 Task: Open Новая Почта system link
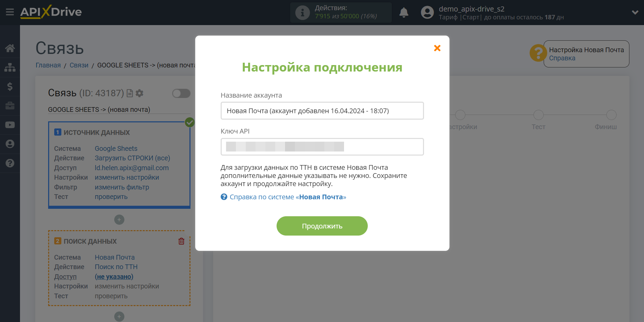(x=115, y=257)
